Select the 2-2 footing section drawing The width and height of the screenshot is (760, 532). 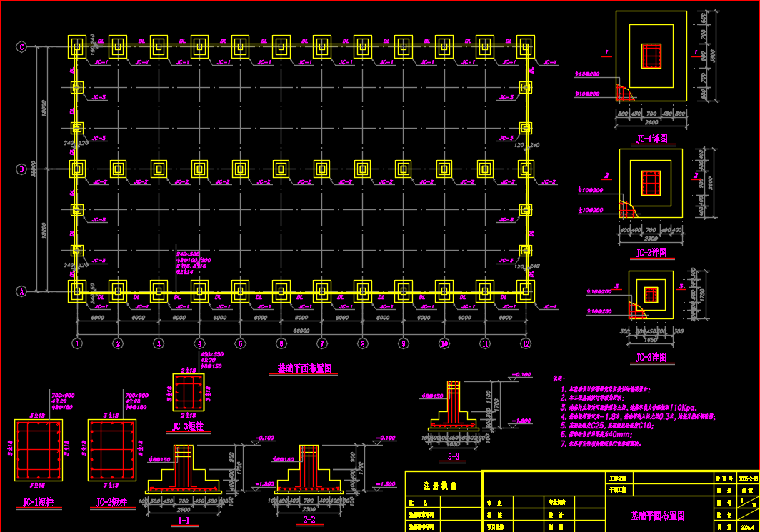pyautogui.click(x=309, y=469)
